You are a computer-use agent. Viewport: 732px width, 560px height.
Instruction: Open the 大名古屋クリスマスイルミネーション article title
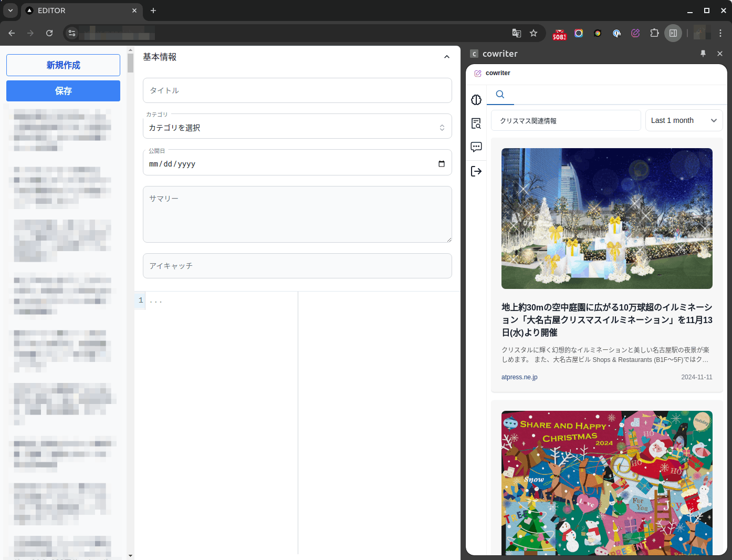tap(607, 319)
